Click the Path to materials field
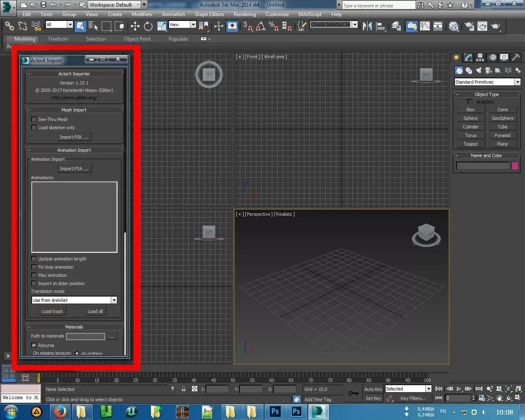 click(x=85, y=336)
